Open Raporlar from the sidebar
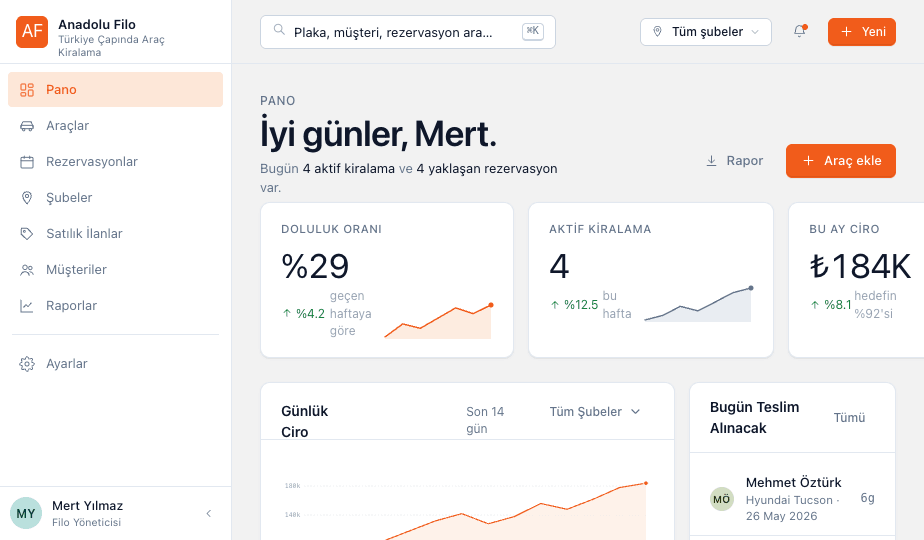This screenshot has height=540, width=924. coord(116,305)
